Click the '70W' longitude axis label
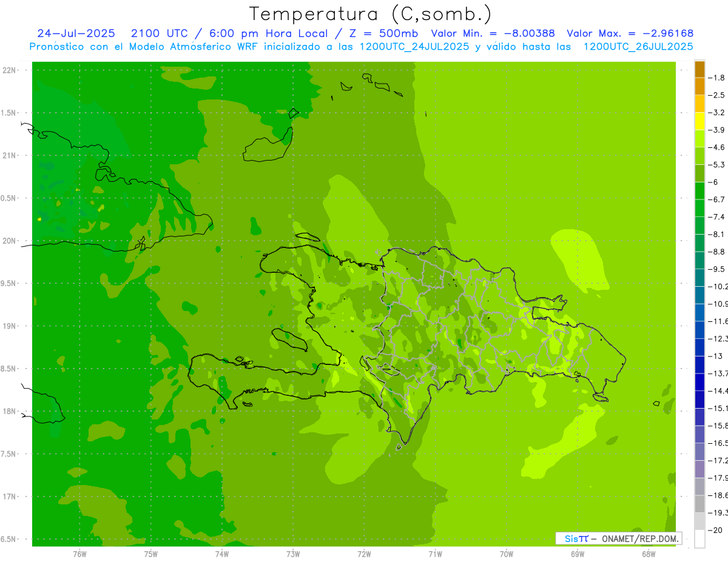728x562 pixels. [507, 554]
